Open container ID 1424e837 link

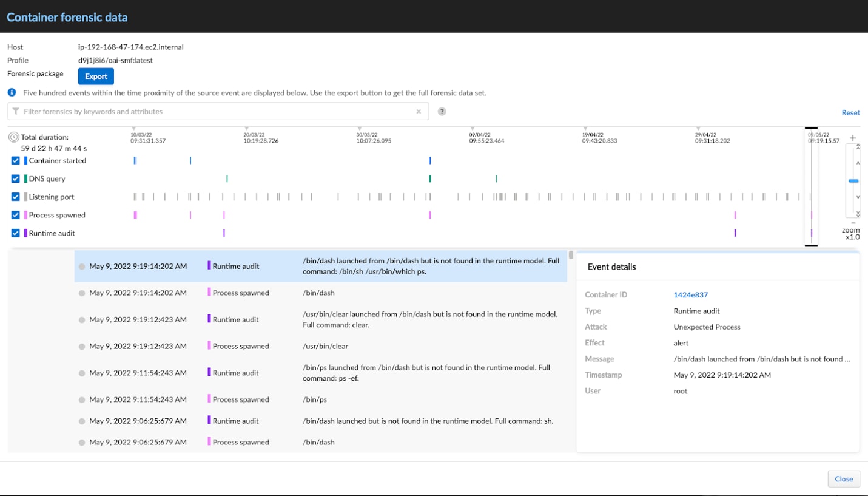click(x=690, y=295)
